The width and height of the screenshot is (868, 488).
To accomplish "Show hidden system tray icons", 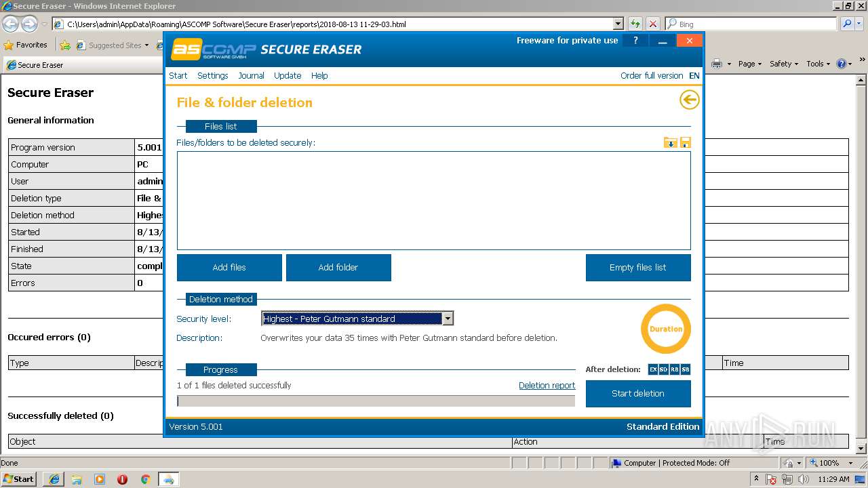I will pos(757,479).
